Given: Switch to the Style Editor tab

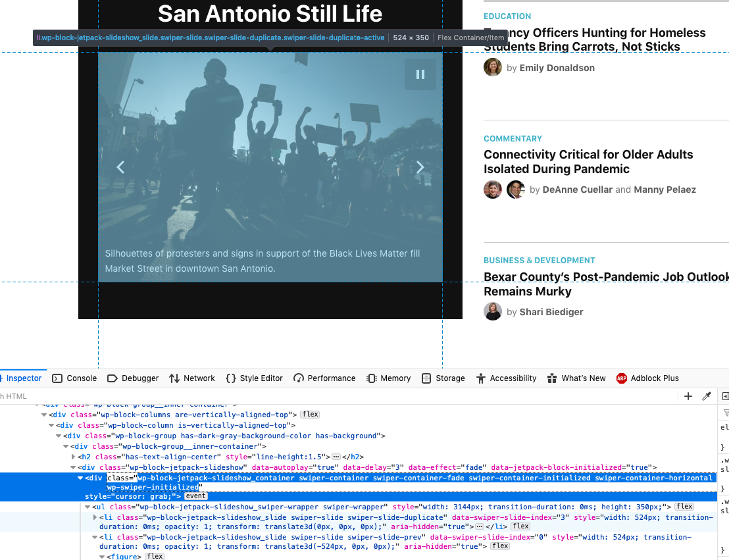Looking at the screenshot, I should coord(255,378).
